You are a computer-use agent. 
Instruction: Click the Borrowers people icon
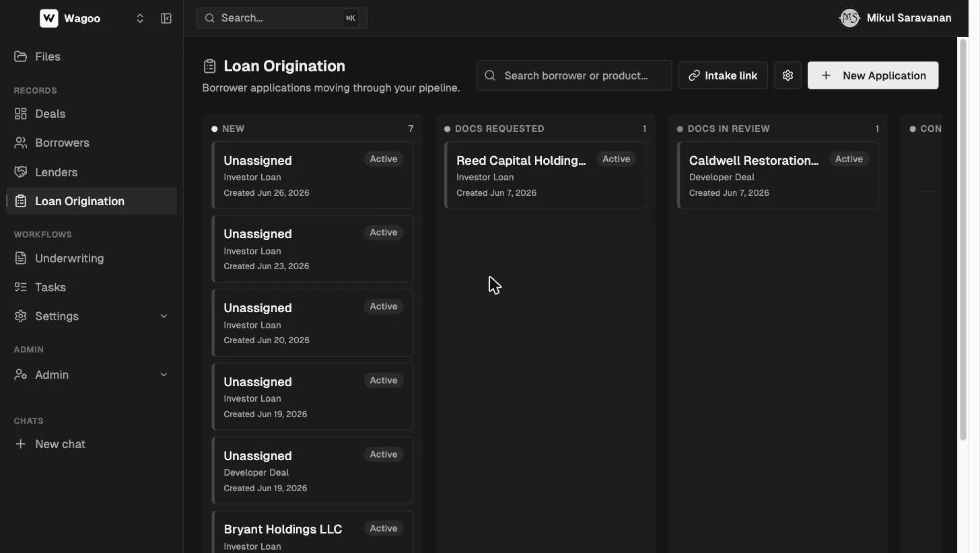(x=21, y=143)
